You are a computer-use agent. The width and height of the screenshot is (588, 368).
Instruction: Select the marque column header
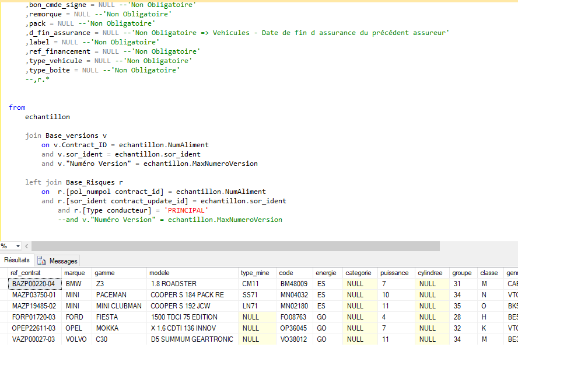[x=76, y=273]
